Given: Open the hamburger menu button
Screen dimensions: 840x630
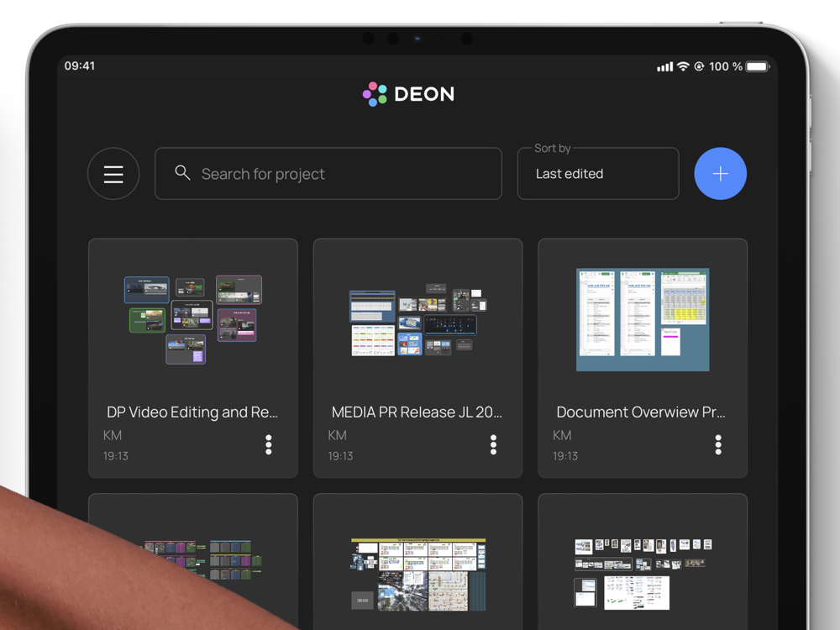Looking at the screenshot, I should (113, 174).
